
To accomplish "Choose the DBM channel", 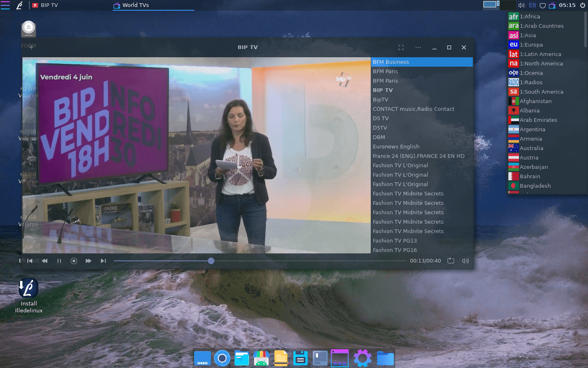I will (422, 137).
